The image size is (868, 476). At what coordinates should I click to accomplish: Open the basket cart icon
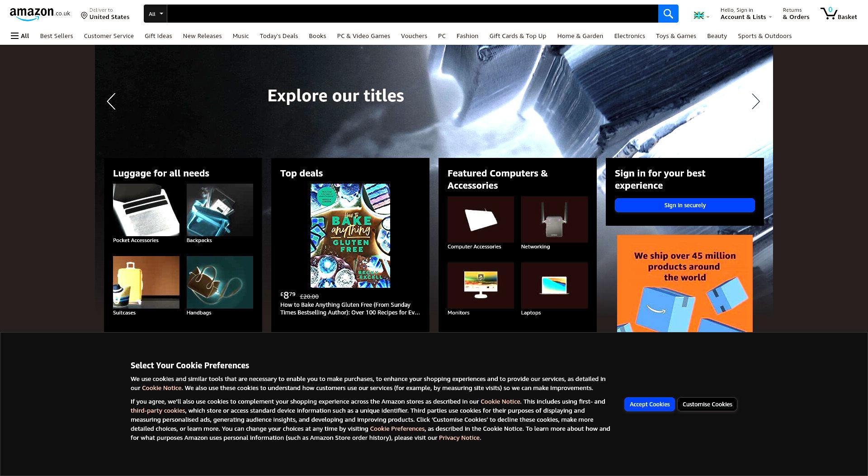tap(839, 14)
